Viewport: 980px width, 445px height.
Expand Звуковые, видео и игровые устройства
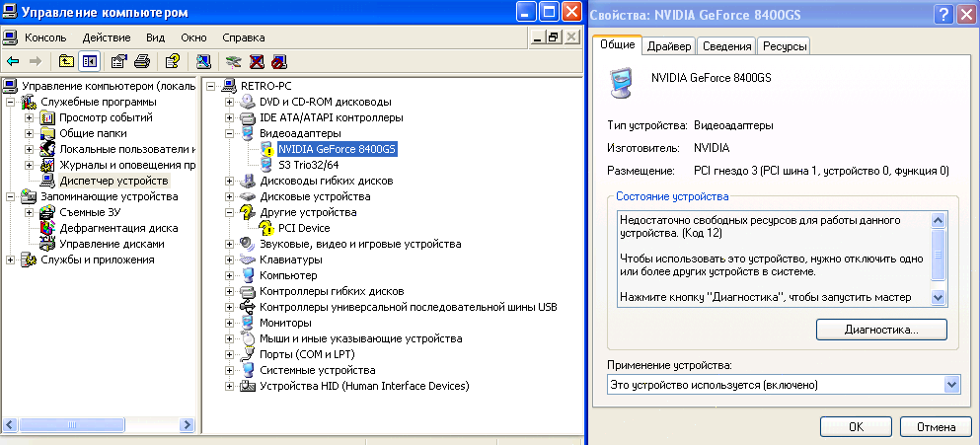point(229,244)
